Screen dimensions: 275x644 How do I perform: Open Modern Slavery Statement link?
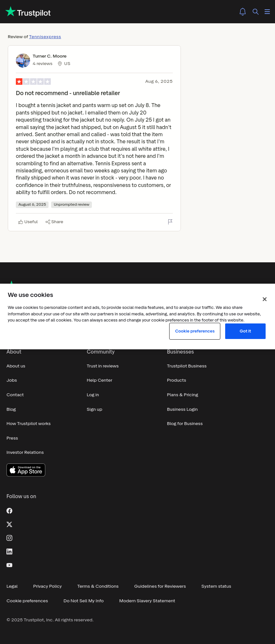tap(147, 601)
